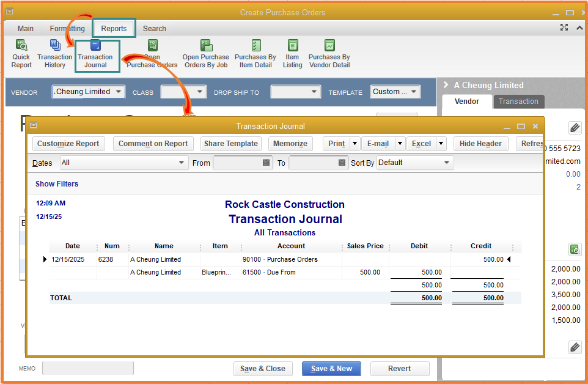The image size is (588, 384).
Task: Click the Show Filters link
Action: 57,184
